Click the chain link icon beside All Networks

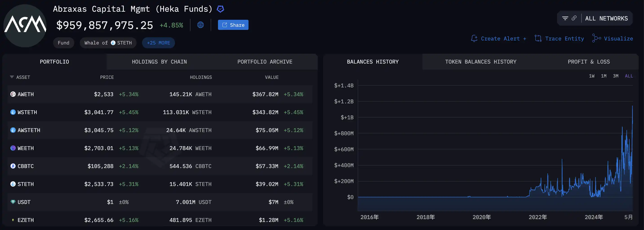574,18
